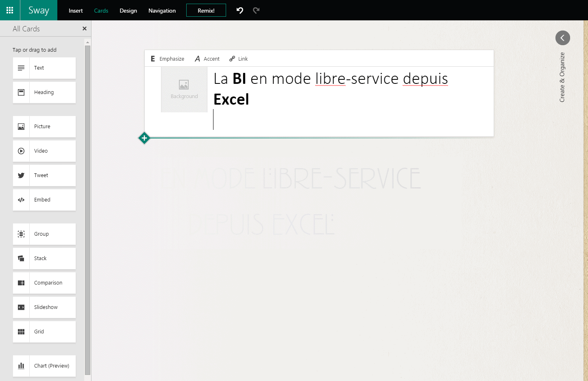This screenshot has height=381, width=588.
Task: Open the Design tab
Action: pyautogui.click(x=128, y=11)
